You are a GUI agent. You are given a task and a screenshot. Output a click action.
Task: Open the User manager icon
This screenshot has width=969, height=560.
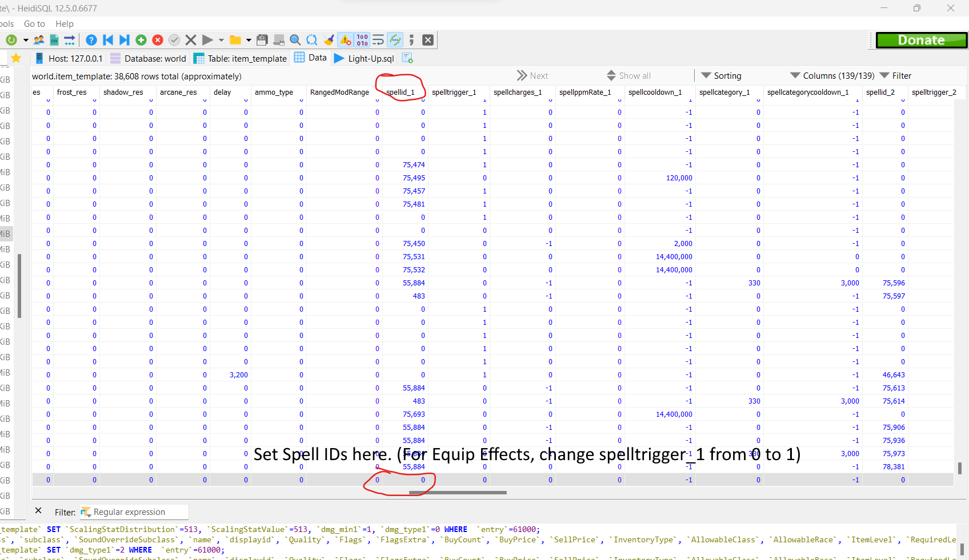point(39,40)
